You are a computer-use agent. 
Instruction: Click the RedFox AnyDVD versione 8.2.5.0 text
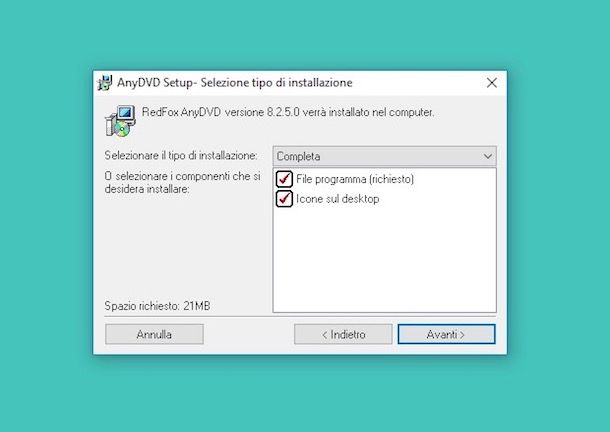pyautogui.click(x=288, y=112)
